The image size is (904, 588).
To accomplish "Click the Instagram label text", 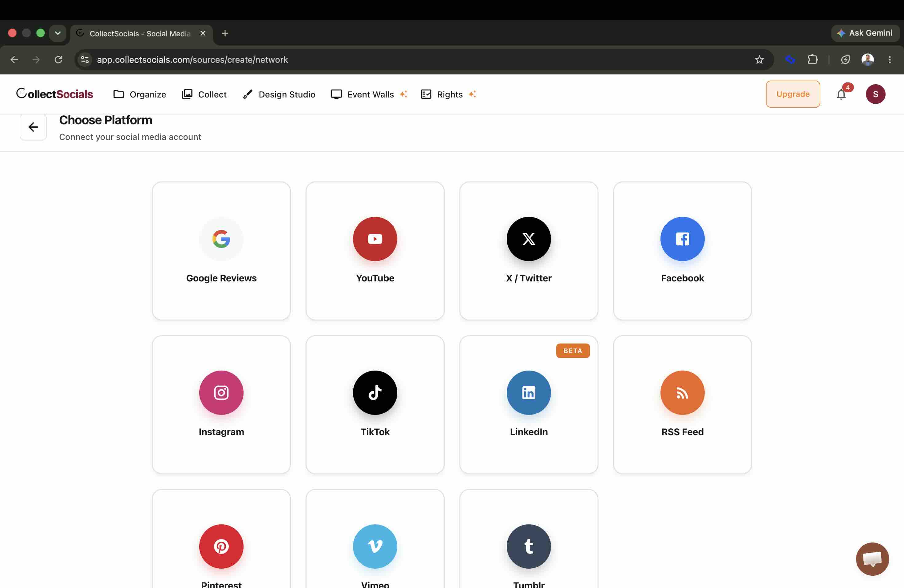I will pyautogui.click(x=221, y=432).
